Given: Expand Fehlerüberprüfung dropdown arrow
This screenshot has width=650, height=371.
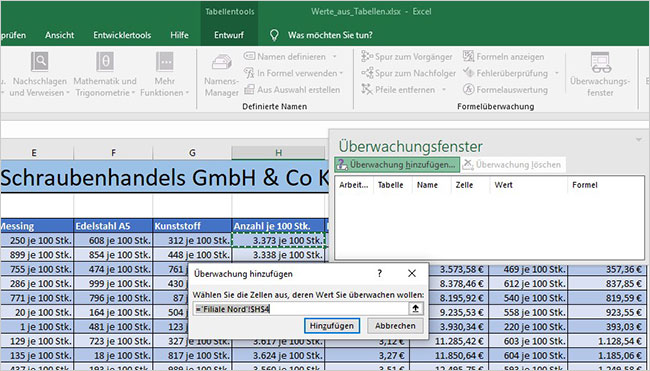Looking at the screenshot, I should pyautogui.click(x=556, y=73).
